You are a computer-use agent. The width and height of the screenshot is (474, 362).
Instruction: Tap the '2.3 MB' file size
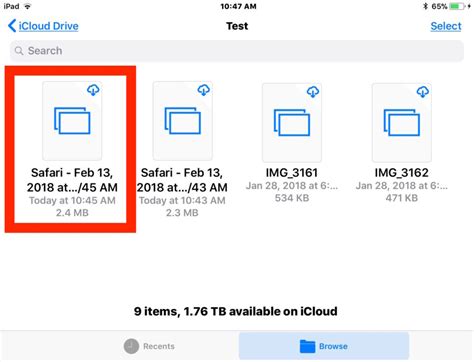click(x=182, y=213)
